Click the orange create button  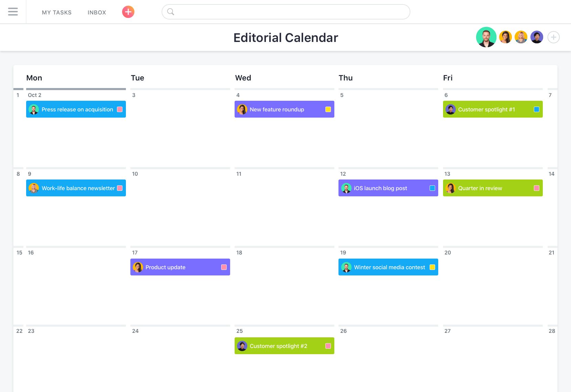[128, 12]
